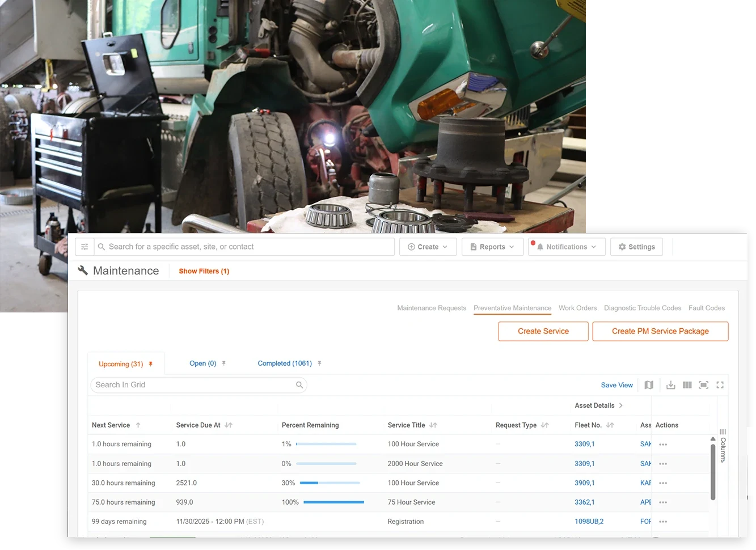Click the magnifier in Search In Grid
Image resolution: width=756 pixels, height=550 pixels.
299,385
